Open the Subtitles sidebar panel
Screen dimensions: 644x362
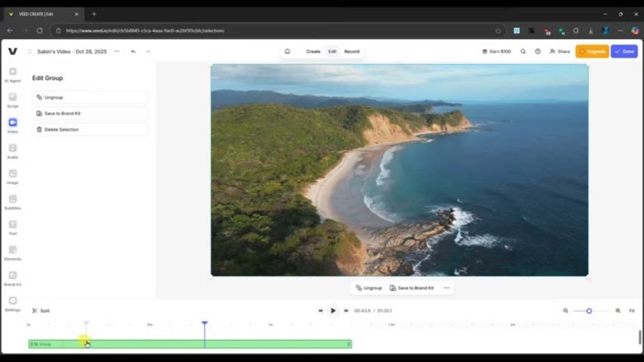coord(13,202)
